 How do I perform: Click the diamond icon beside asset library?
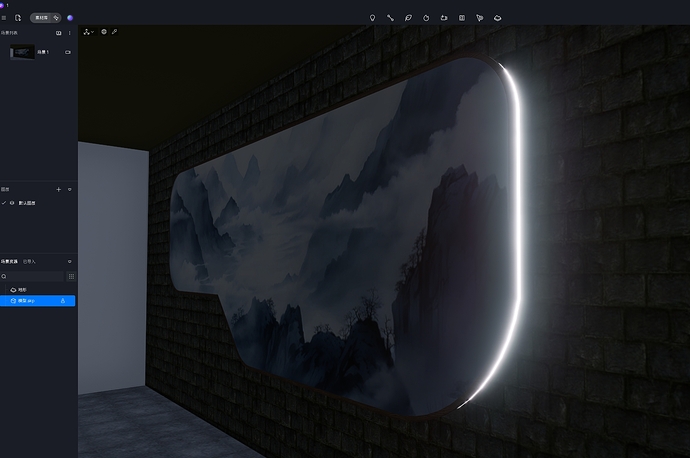pyautogui.click(x=56, y=18)
